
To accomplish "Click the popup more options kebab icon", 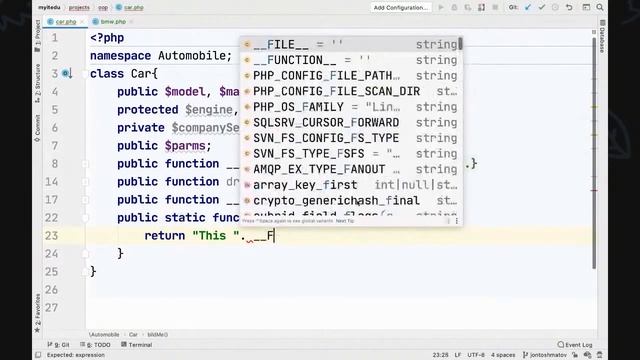I will (457, 221).
